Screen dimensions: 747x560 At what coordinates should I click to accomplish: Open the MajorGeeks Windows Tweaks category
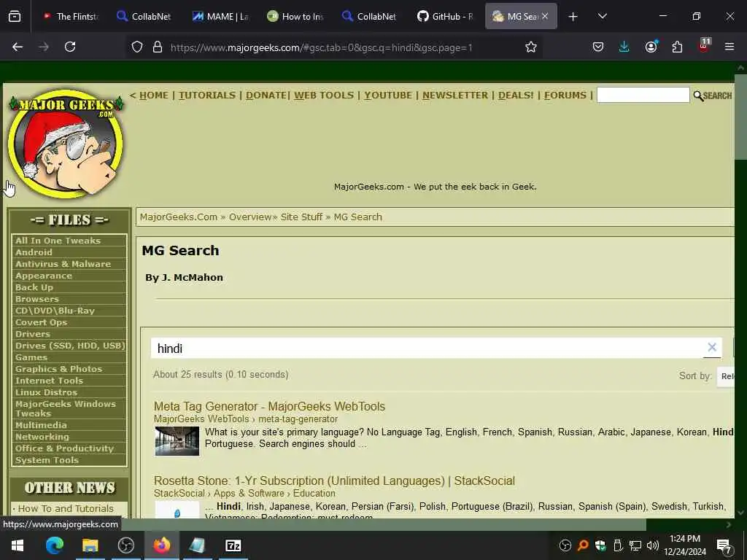pos(65,408)
